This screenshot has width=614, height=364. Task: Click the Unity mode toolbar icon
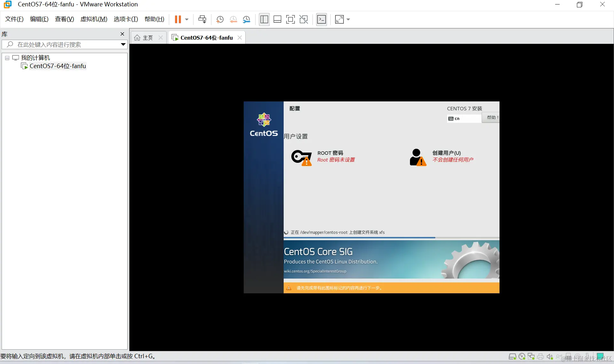tap(303, 20)
